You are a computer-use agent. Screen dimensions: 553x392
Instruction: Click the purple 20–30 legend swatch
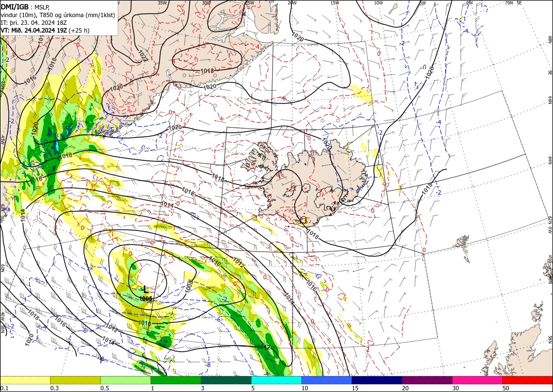(427, 380)
